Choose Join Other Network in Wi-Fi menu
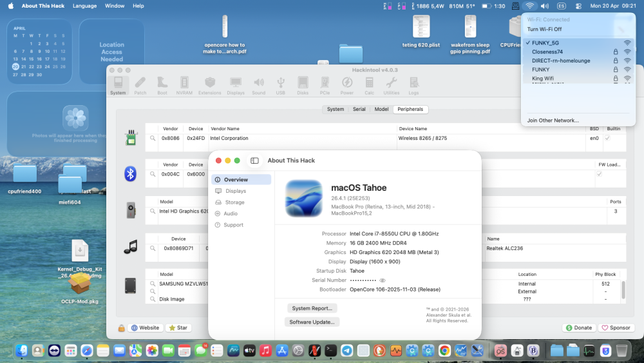644x363 pixels. [553, 121]
